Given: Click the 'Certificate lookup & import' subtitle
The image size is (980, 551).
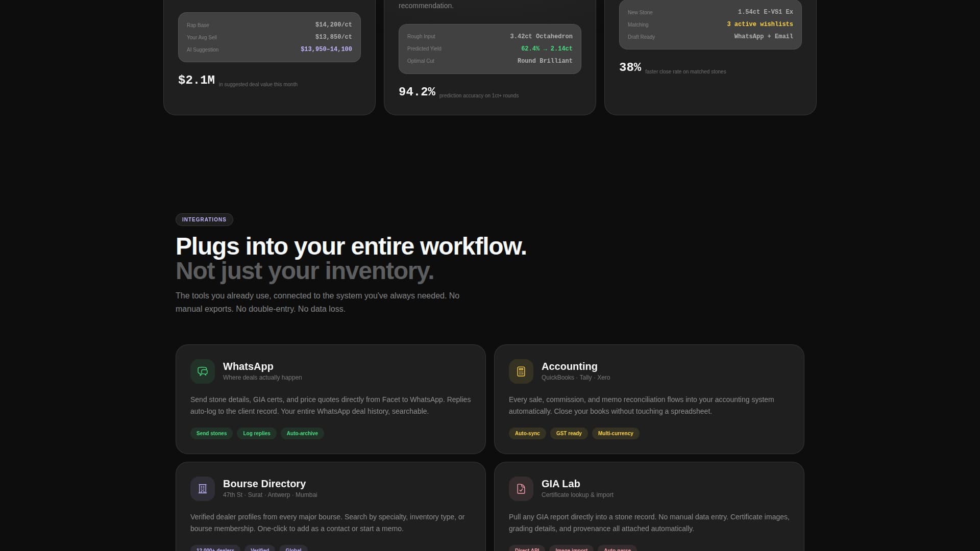Looking at the screenshot, I should (577, 495).
